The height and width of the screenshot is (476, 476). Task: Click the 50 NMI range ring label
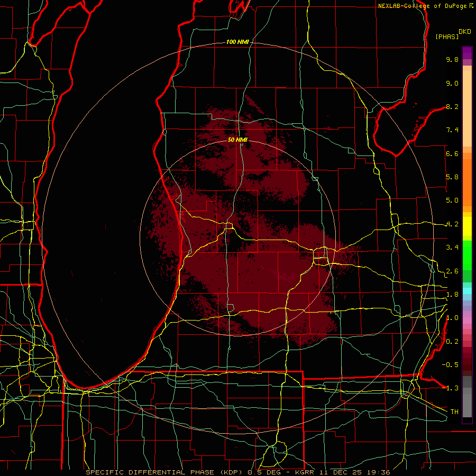coord(237,140)
